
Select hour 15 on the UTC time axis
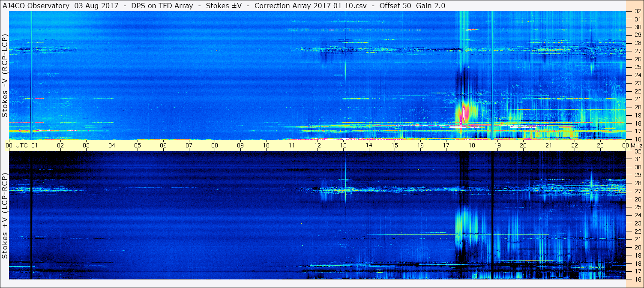point(395,145)
